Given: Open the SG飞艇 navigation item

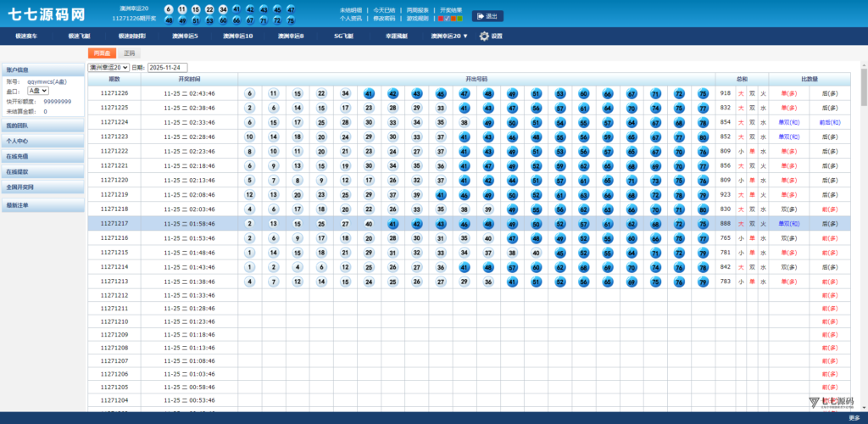Looking at the screenshot, I should point(343,36).
